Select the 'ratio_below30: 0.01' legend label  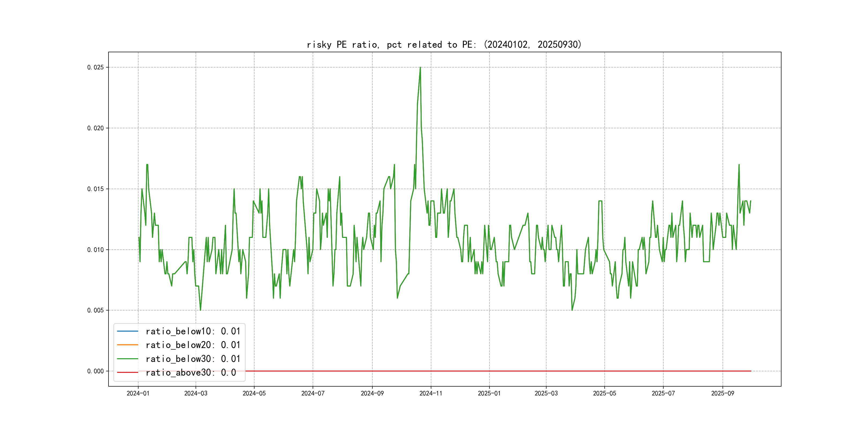click(193, 359)
